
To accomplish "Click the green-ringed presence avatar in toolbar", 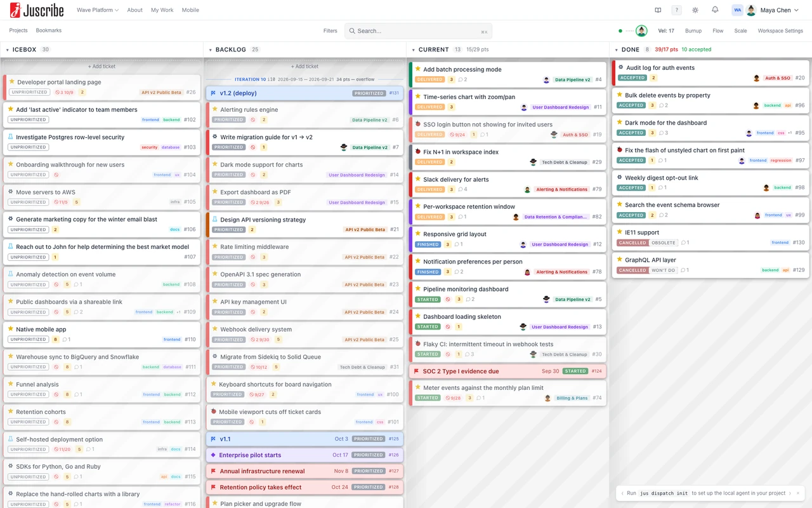I will (641, 30).
